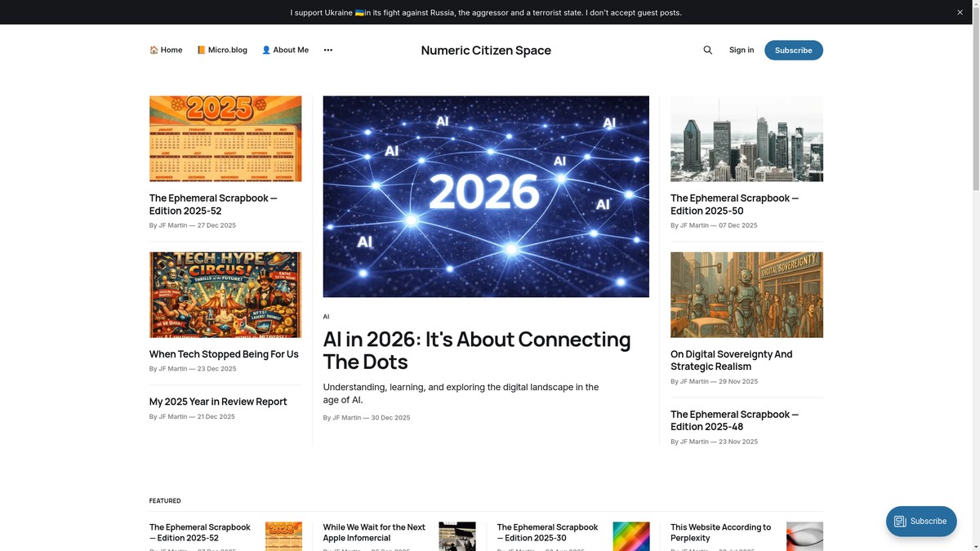
Task: Click rainbow Edition 2025-30 thumbnail
Action: click(631, 536)
